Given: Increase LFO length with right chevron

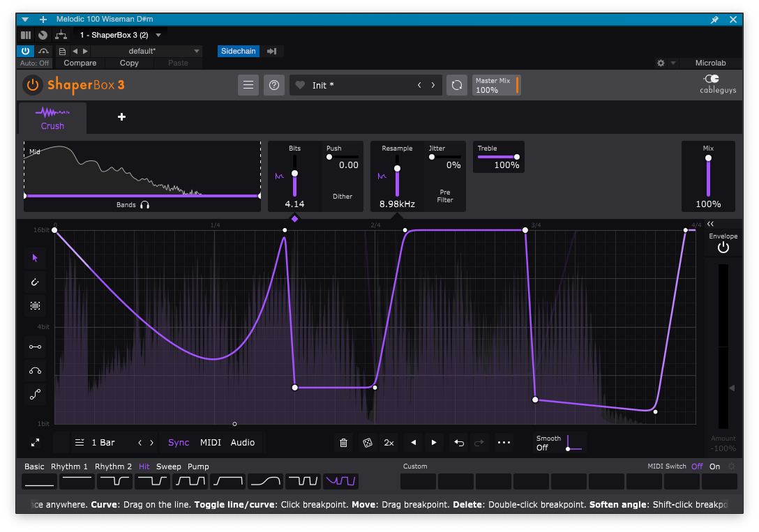Looking at the screenshot, I should point(151,443).
